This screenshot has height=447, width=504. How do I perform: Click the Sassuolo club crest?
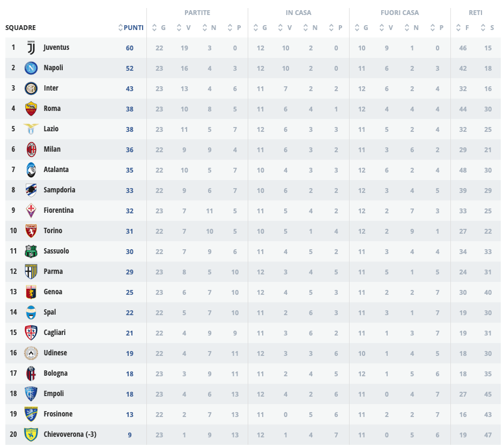point(31,251)
